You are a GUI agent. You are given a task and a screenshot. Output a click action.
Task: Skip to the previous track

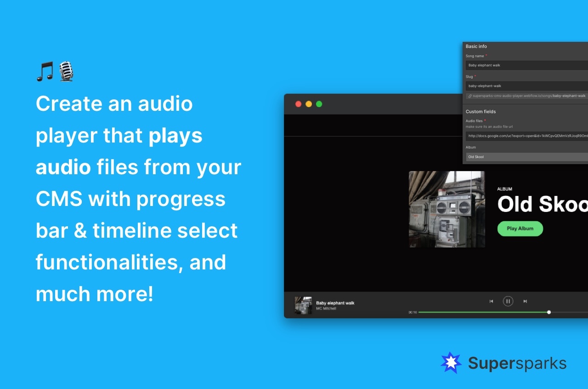[491, 301]
